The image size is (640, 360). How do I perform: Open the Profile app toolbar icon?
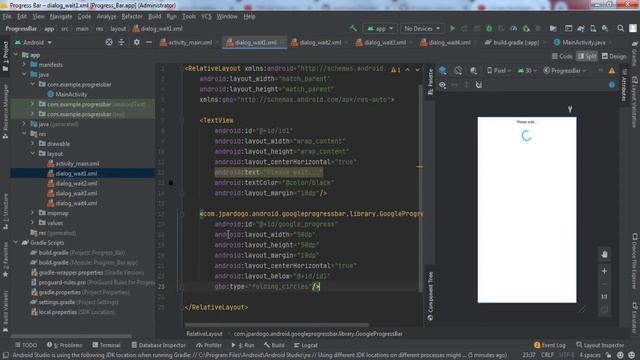coord(514,29)
